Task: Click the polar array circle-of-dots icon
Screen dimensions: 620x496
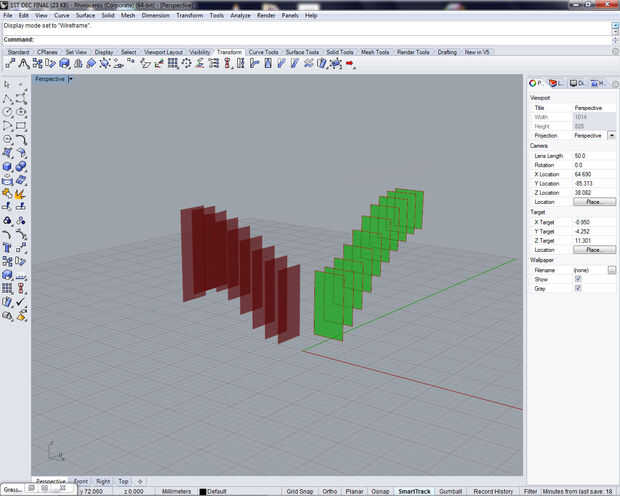Action: tap(186, 63)
